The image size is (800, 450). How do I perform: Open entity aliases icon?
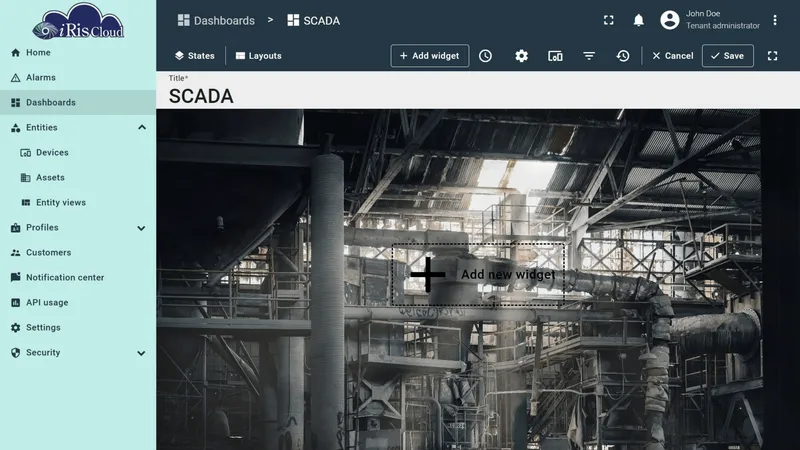[555, 56]
